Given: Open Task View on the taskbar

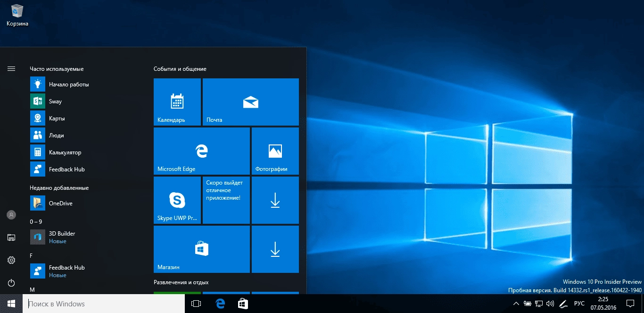Looking at the screenshot, I should tap(196, 304).
